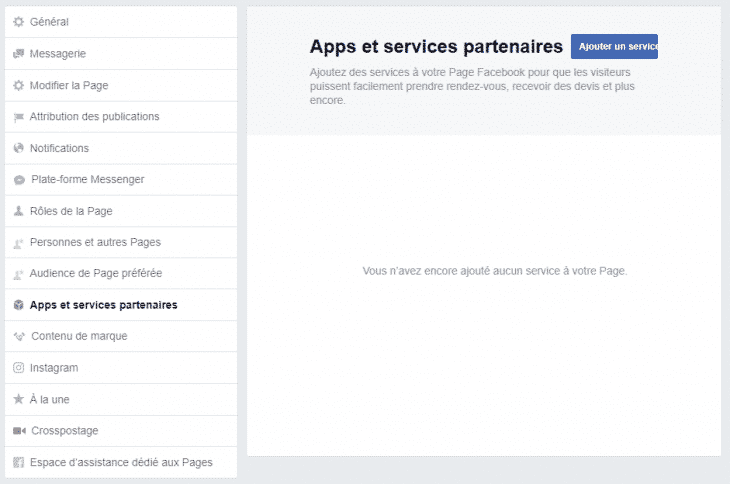Click the Instagram camera icon
Image resolution: width=730 pixels, height=484 pixels.
click(x=18, y=368)
